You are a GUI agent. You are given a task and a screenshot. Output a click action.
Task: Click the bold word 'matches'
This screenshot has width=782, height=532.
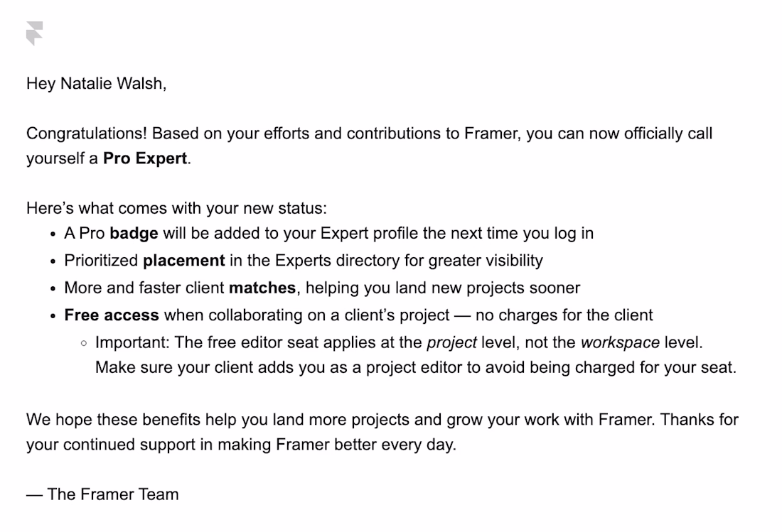(x=262, y=288)
